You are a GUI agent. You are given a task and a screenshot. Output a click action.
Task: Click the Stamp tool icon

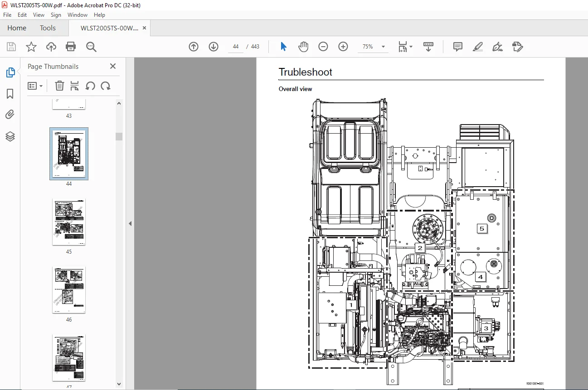(518, 47)
